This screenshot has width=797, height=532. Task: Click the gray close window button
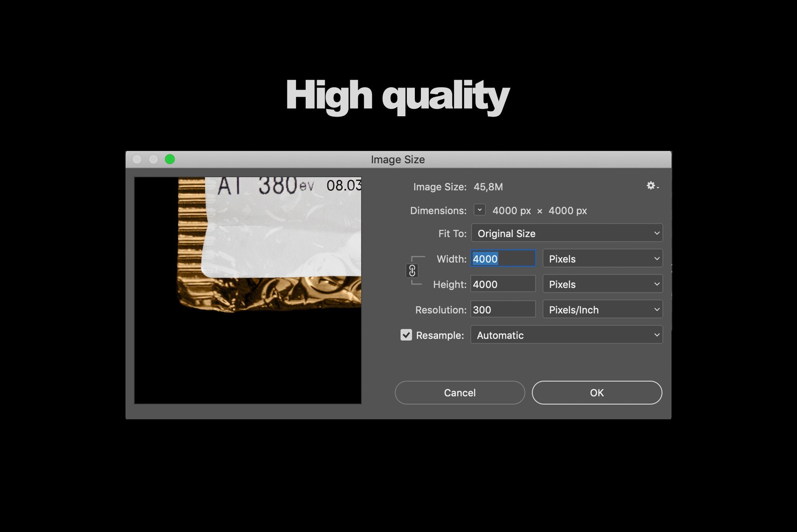[x=137, y=159]
